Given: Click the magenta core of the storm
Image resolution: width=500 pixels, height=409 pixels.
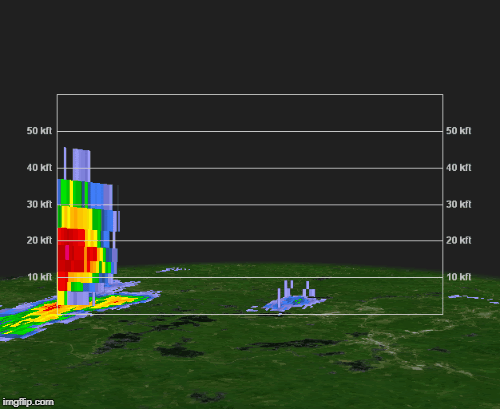Looking at the screenshot, I should [x=67, y=252].
